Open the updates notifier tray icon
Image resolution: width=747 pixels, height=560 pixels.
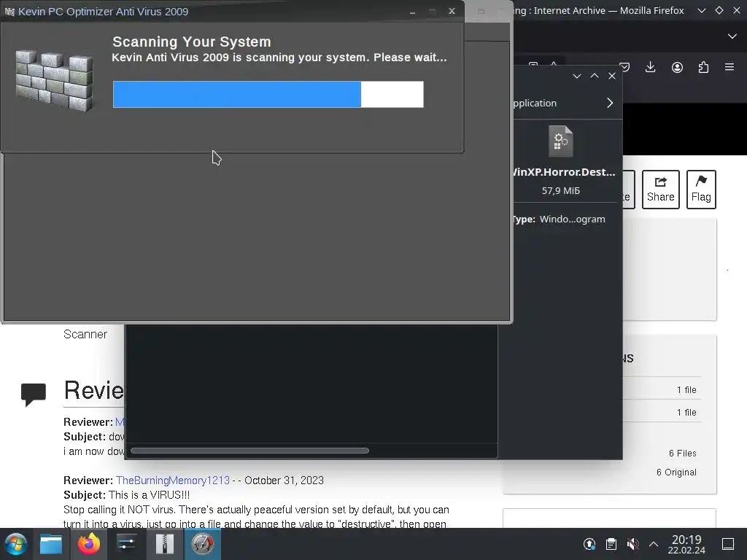click(x=589, y=544)
